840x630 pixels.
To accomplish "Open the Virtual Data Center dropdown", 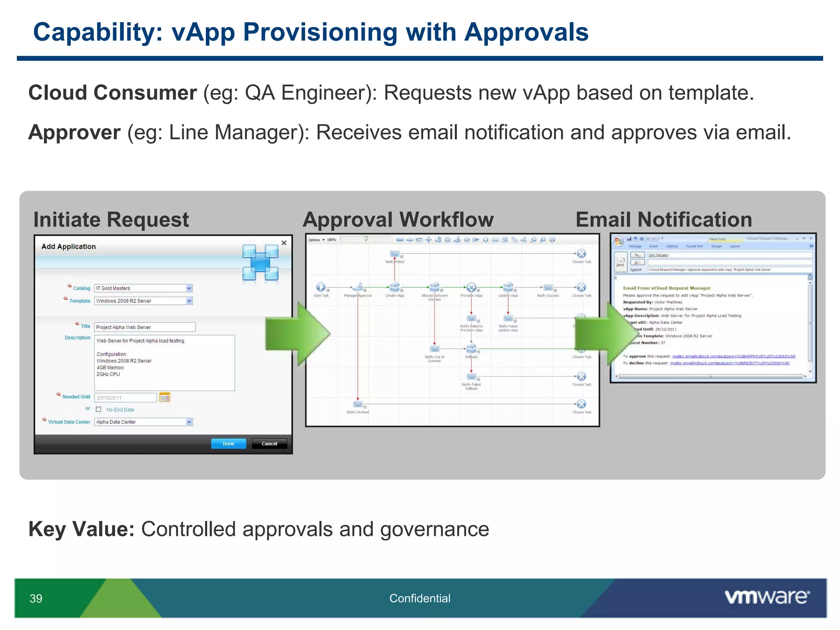I will click(189, 422).
